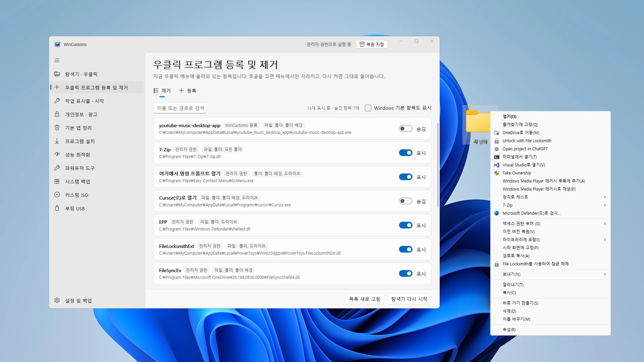Open the 프로그램 설치 sidebar page

[x=97, y=141]
